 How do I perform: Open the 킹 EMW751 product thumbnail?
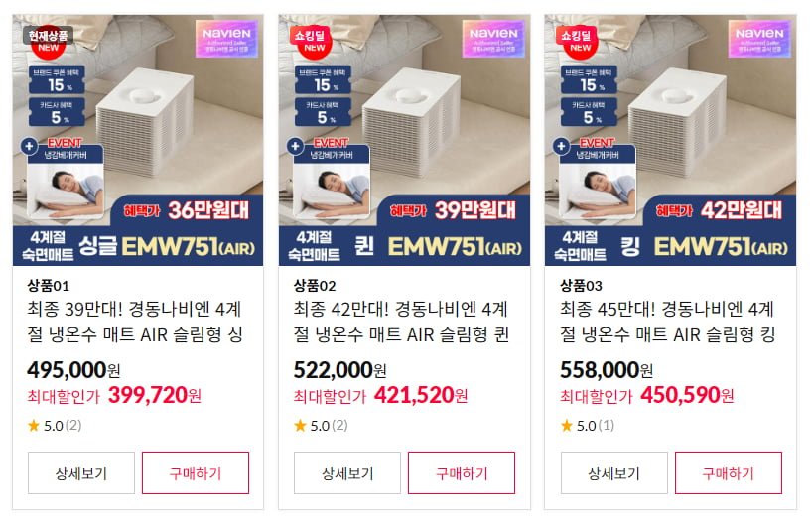671,140
